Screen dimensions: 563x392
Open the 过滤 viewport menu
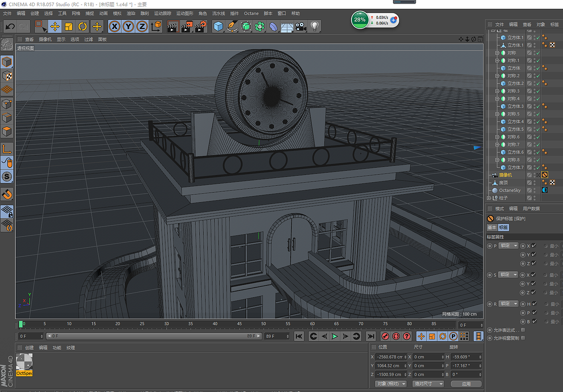point(89,39)
